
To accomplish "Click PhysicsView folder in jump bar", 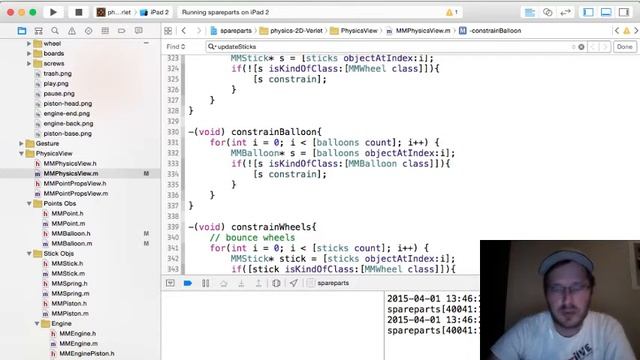I will 354,31.
